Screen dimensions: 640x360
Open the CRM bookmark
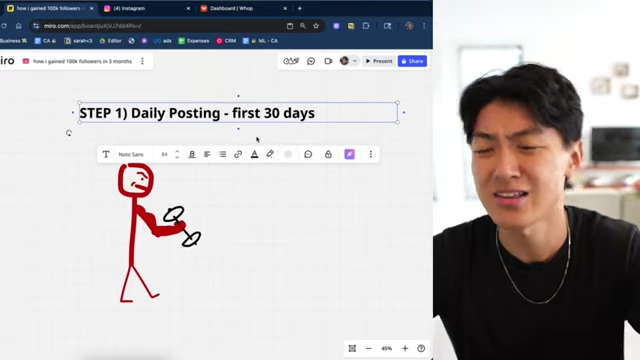pyautogui.click(x=226, y=41)
